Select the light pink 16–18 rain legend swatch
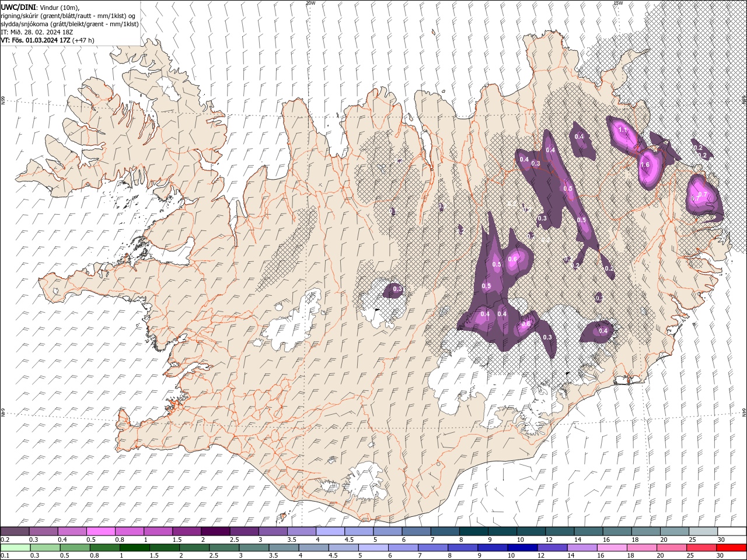Screen dimensions: 747x560 click(612, 548)
